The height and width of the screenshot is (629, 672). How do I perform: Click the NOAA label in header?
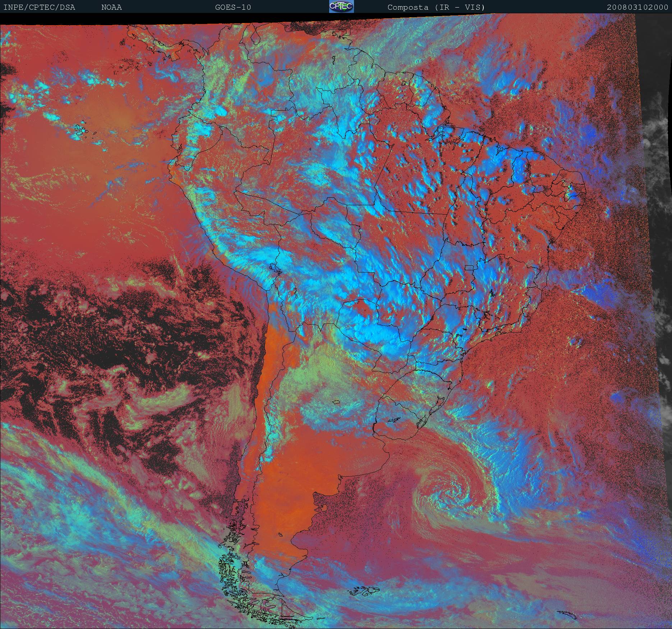coord(111,8)
